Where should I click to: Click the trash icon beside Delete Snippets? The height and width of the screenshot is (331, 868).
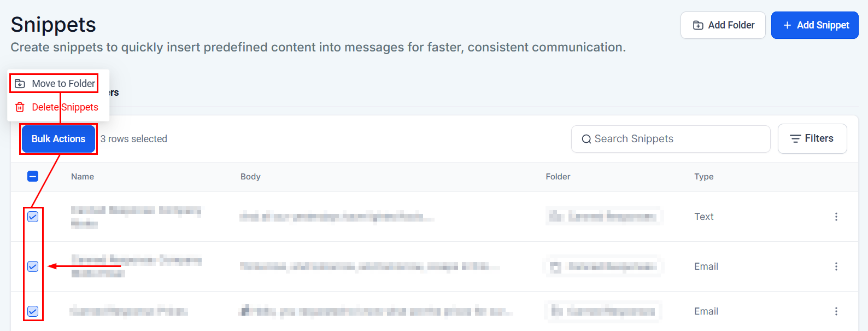coord(20,107)
